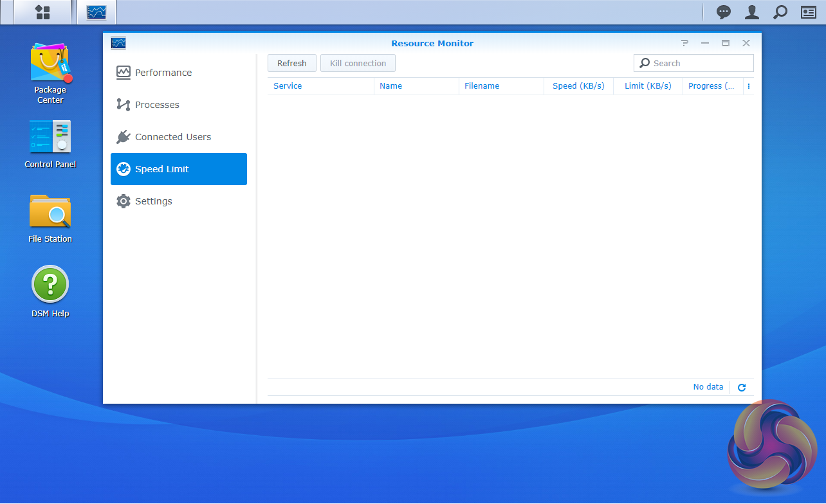This screenshot has width=826, height=504.
Task: Open the user options person icon
Action: click(x=751, y=12)
